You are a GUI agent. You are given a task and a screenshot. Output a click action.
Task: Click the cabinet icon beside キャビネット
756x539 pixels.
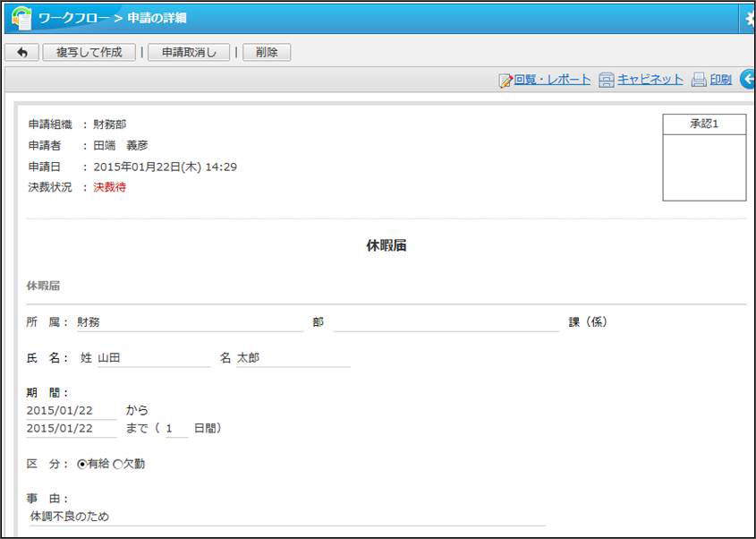(607, 81)
